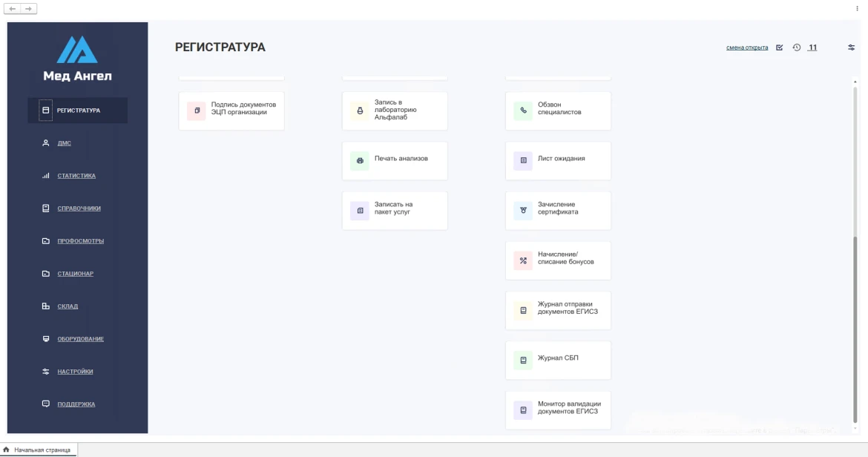Open the three-dot menu at top right

pyautogui.click(x=857, y=8)
